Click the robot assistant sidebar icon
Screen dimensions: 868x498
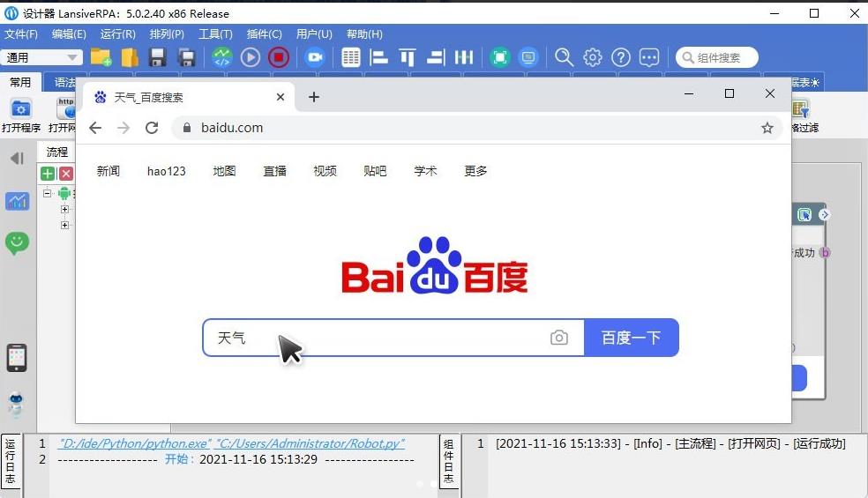pos(17,405)
